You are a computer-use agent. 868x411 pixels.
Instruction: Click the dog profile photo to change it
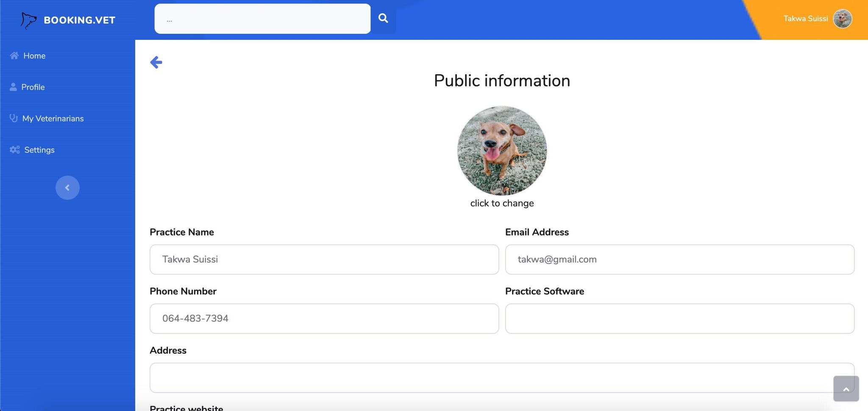point(502,150)
